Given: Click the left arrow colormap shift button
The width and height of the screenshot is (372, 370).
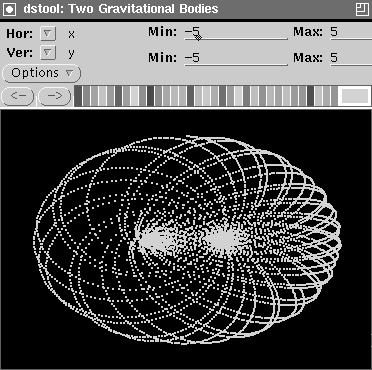Looking at the screenshot, I should (18, 96).
